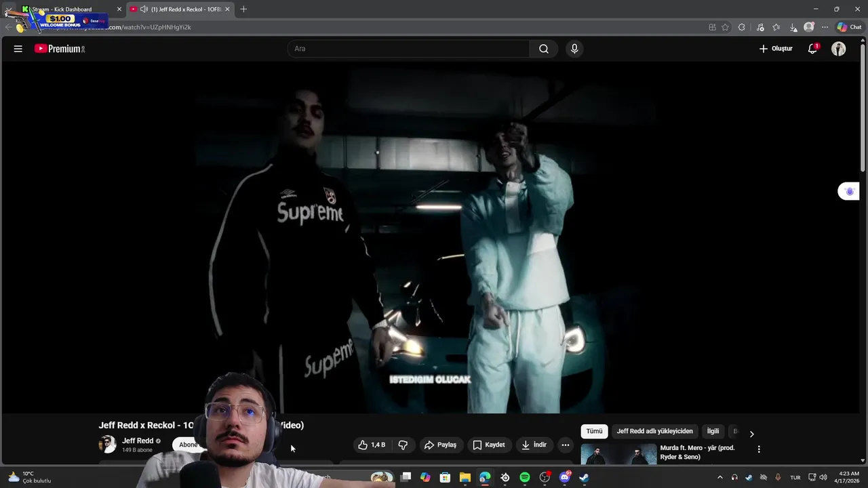Screen dimensions: 868x488
Task: Open a new browser tab
Action: (x=243, y=9)
